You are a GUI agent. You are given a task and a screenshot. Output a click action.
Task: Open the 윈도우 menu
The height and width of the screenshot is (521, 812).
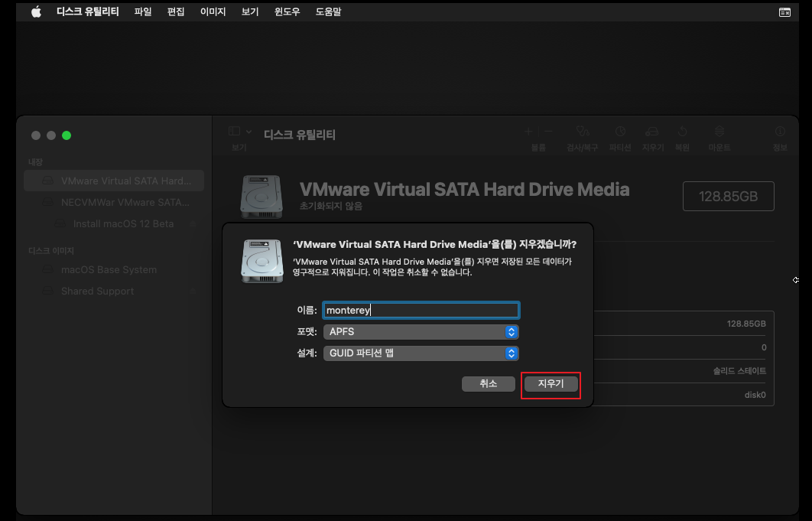[x=287, y=11]
